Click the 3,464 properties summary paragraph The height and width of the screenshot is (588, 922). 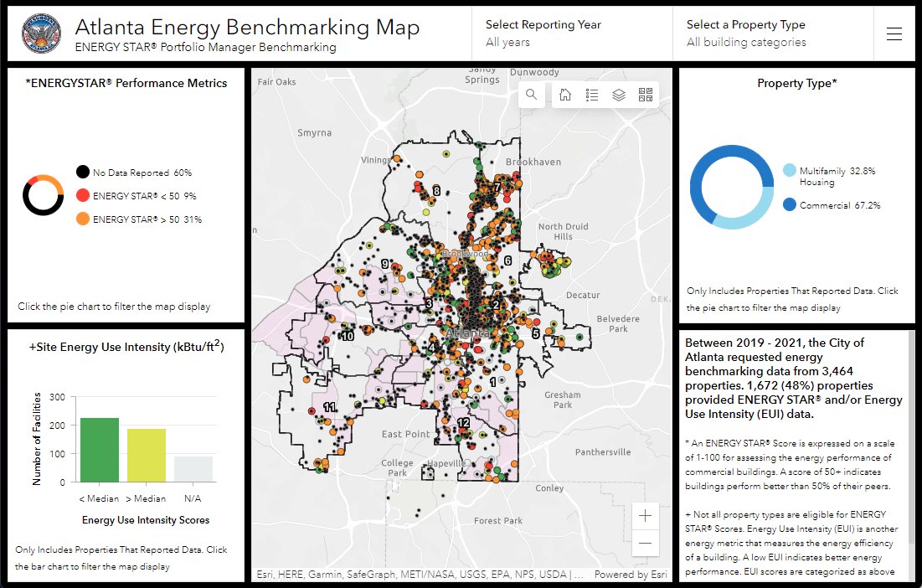(793, 378)
